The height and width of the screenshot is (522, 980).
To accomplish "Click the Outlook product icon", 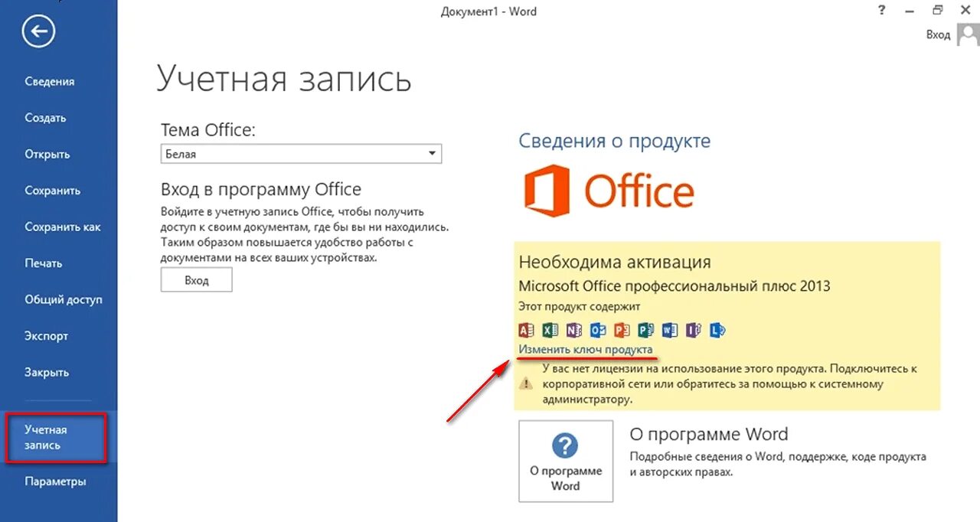I will click(598, 330).
